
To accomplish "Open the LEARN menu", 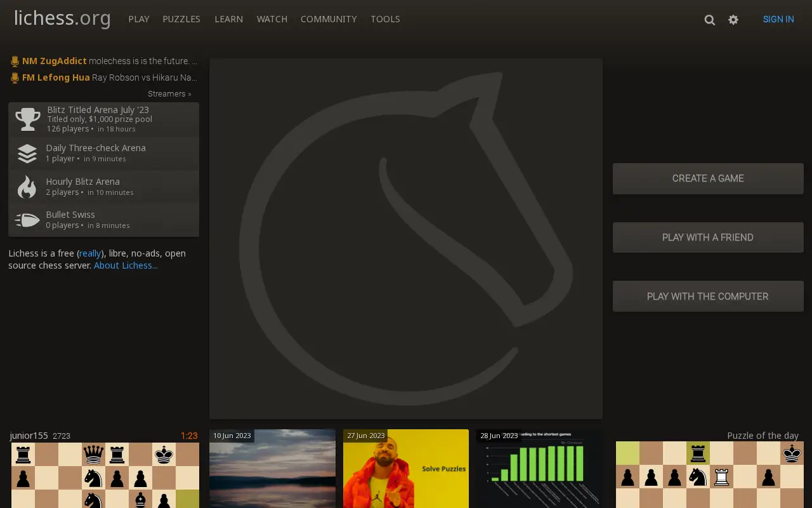I will (228, 19).
